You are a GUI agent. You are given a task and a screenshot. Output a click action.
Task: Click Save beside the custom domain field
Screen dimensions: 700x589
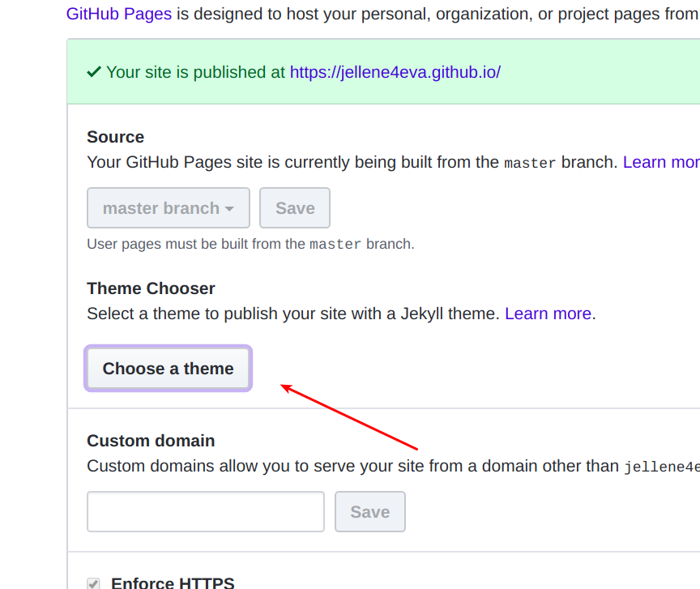click(370, 512)
